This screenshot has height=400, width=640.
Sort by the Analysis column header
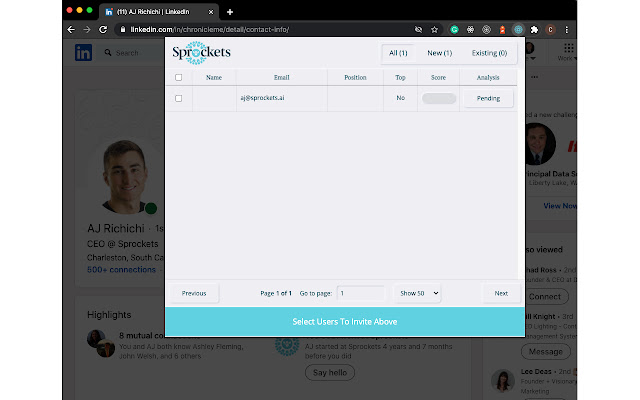pos(488,77)
